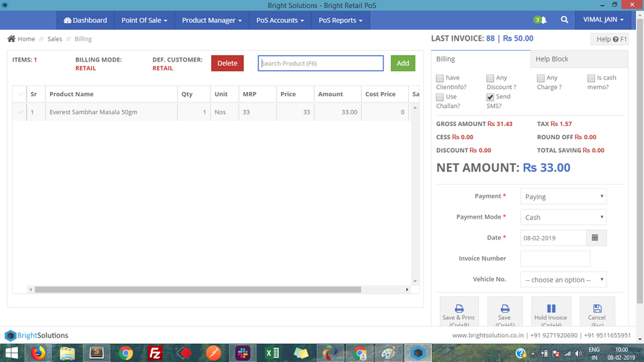Click the Home icon in breadcrumb
Image resolution: width=644 pixels, height=362 pixels.
pyautogui.click(x=12, y=38)
